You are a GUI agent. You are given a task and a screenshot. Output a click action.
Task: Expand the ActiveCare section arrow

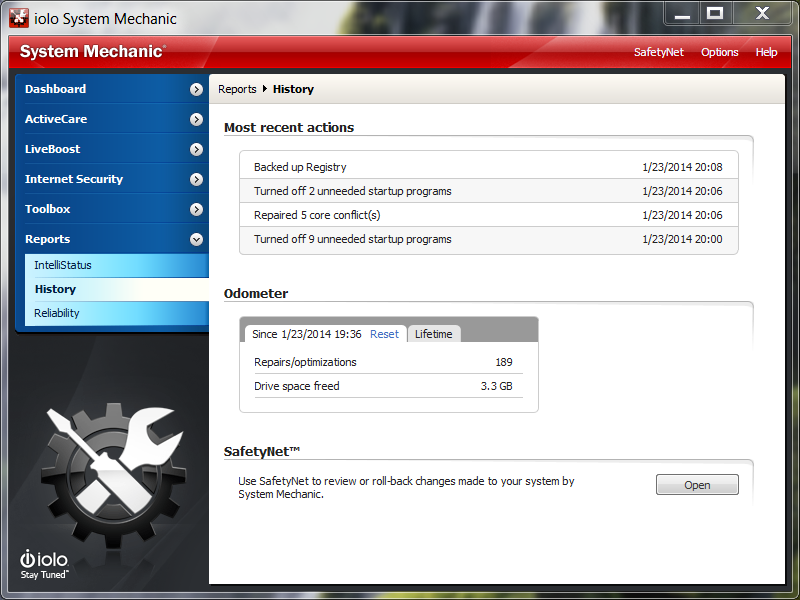point(196,119)
